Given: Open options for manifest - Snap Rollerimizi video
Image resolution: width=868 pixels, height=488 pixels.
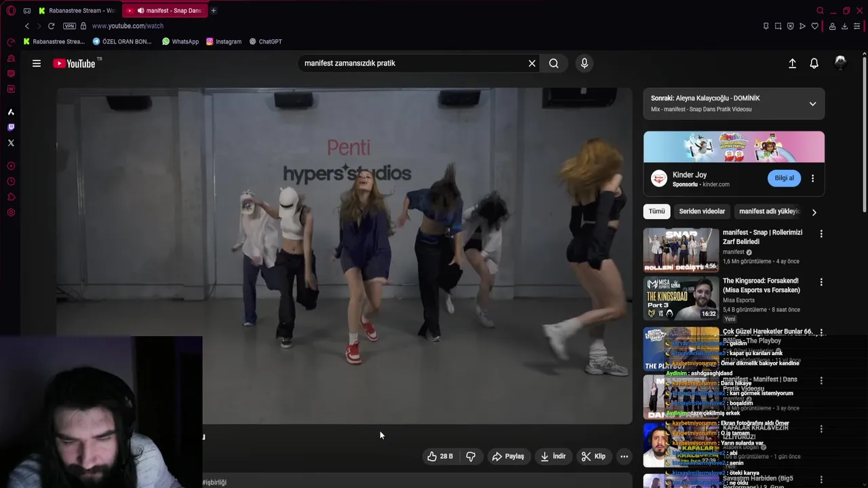Looking at the screenshot, I should coord(821,234).
